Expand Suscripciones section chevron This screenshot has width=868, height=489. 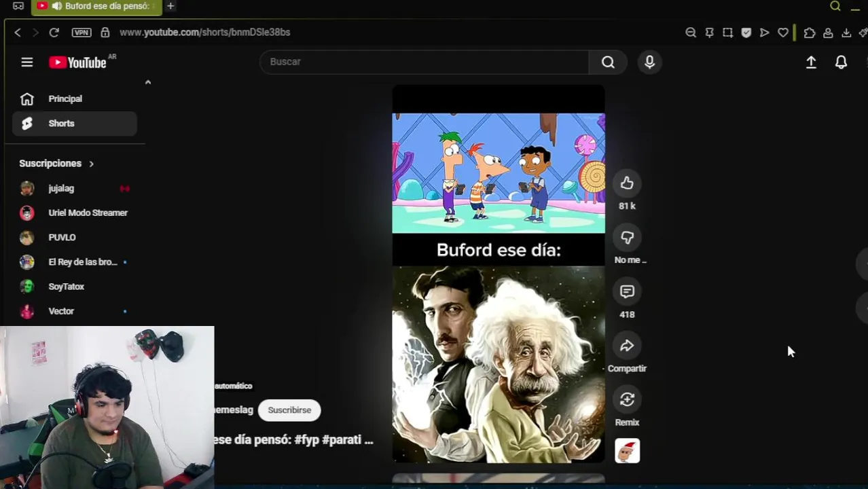click(x=91, y=164)
